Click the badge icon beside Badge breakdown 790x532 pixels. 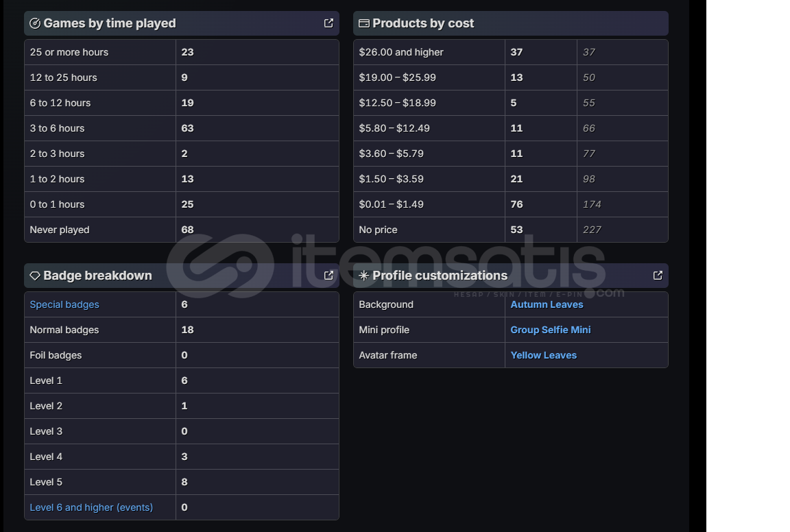(x=35, y=276)
